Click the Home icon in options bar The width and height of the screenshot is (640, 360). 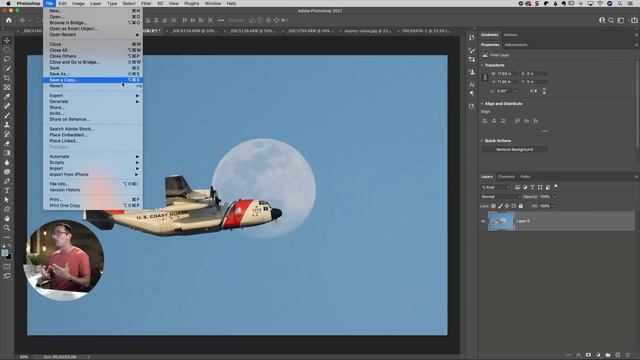(9, 20)
